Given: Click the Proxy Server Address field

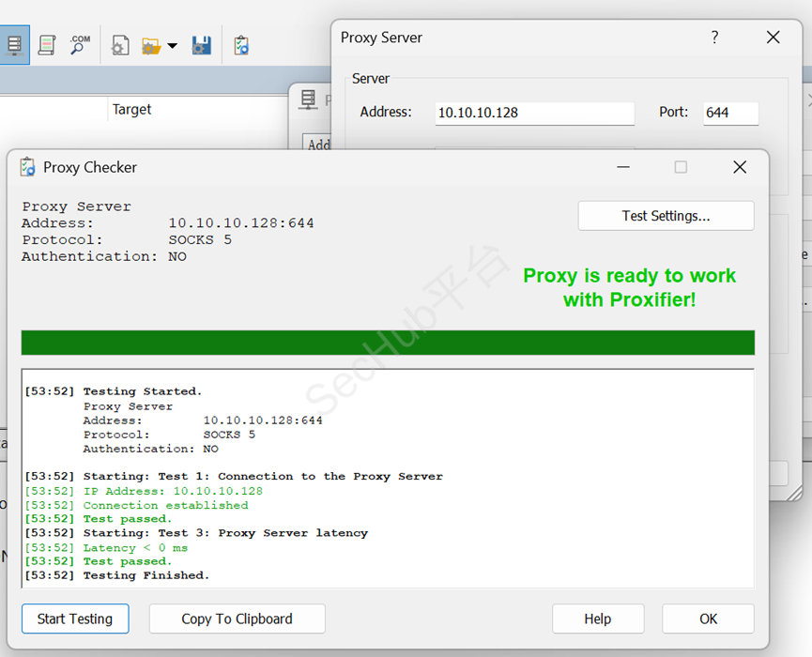Looking at the screenshot, I should pos(534,113).
